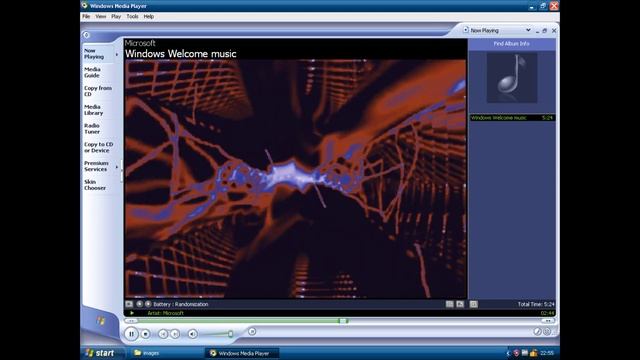Open the Tools menu
640x360 pixels.
(132, 17)
